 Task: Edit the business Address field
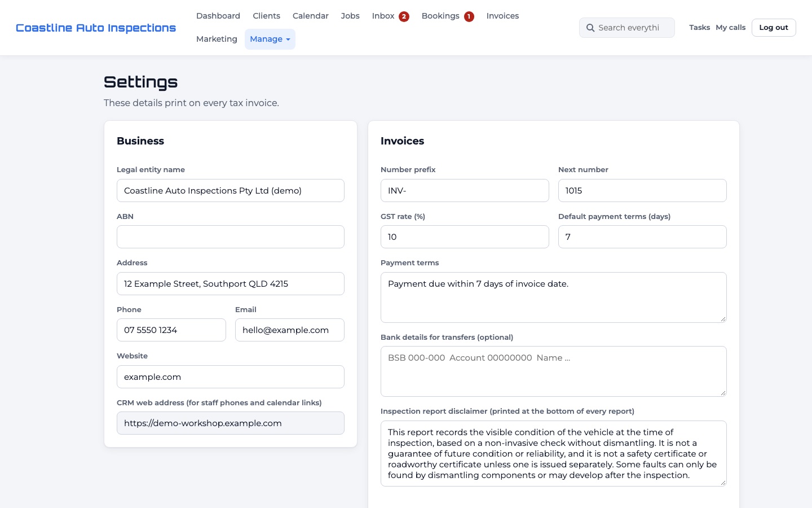coord(231,284)
